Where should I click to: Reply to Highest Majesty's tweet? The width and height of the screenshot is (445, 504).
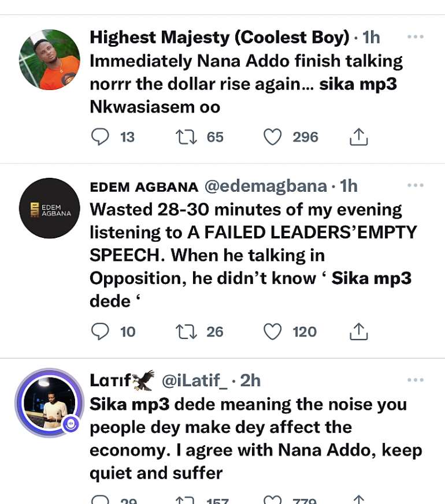pos(101,137)
